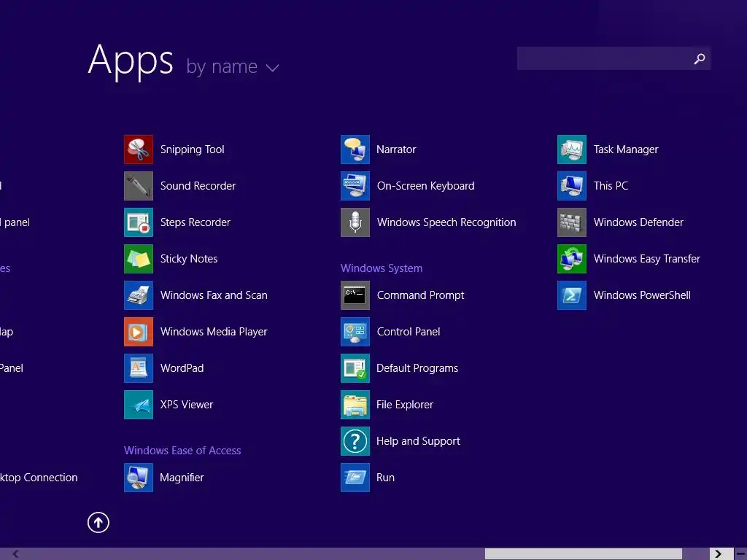Image resolution: width=747 pixels, height=560 pixels.
Task: Launch Default Programs icon
Action: pyautogui.click(x=355, y=368)
